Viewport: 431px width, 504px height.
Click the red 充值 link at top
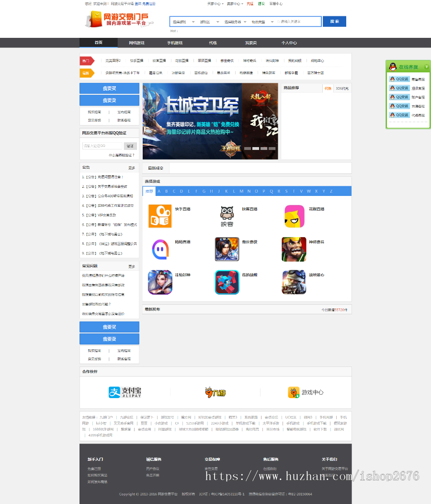pyautogui.click(x=250, y=4)
